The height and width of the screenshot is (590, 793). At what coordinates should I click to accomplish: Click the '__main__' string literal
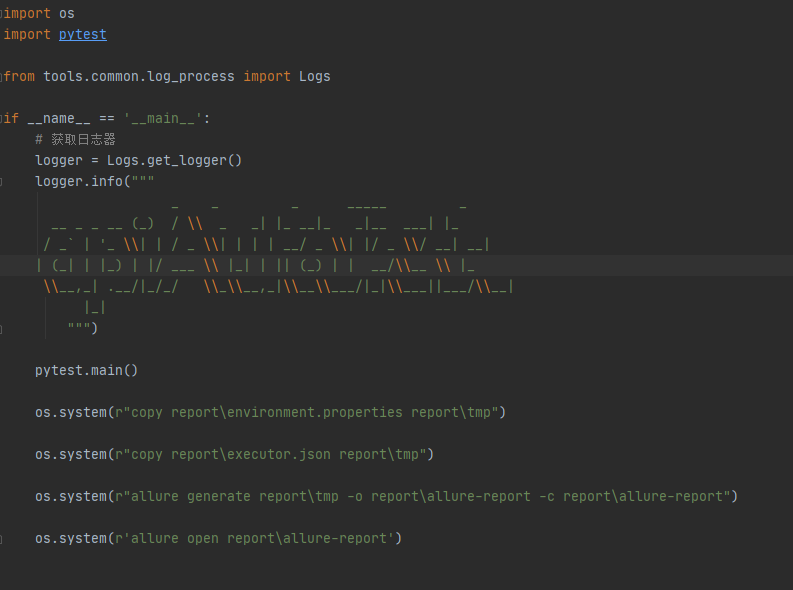click(162, 118)
